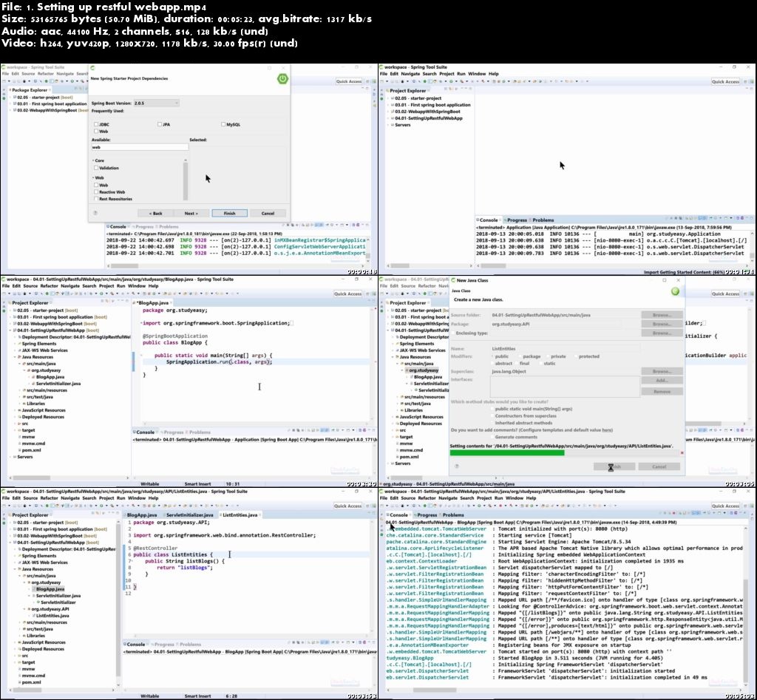Collapse the org.studyeasy.API package
This screenshot has width=757, height=700.
[x=24, y=609]
